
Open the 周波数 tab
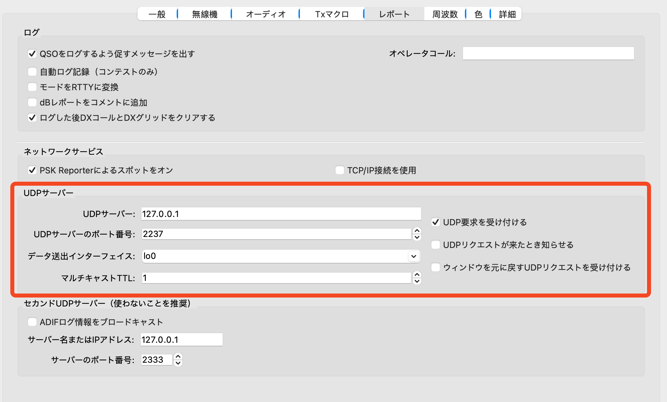[x=445, y=14]
